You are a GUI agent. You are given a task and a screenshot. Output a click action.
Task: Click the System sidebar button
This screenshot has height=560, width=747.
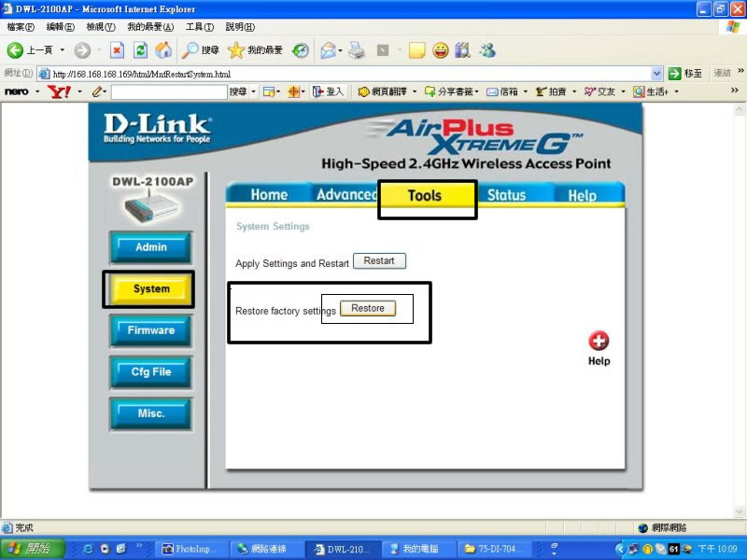(151, 289)
